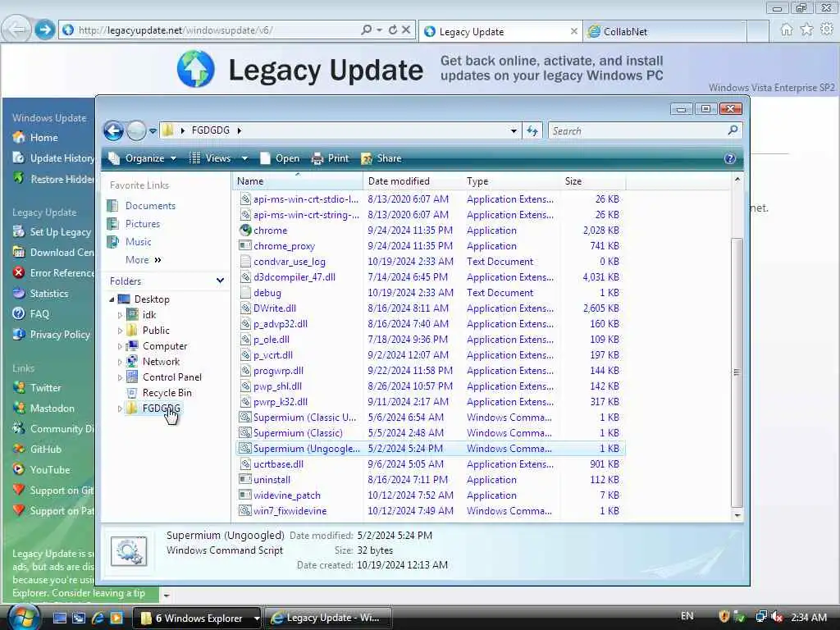Open YouTube link in sidebar

(50, 470)
